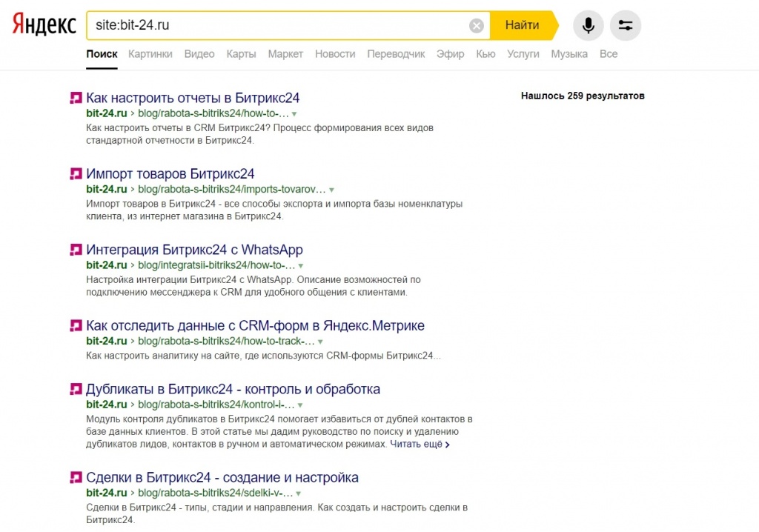Expand URL dropdown for CRM-forms Metrika result
Viewport: 759px width, 532px height.
click(x=320, y=342)
